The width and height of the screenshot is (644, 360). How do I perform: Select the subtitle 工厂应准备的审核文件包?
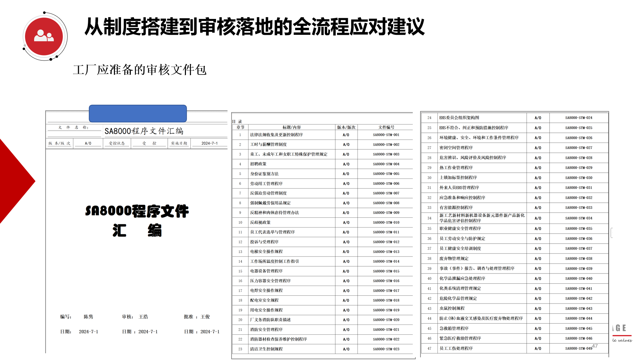click(140, 70)
